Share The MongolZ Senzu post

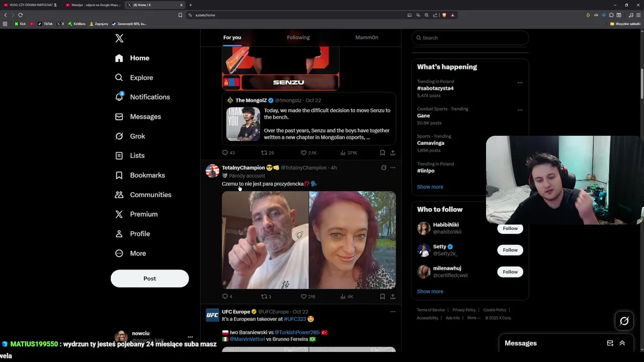(392, 153)
